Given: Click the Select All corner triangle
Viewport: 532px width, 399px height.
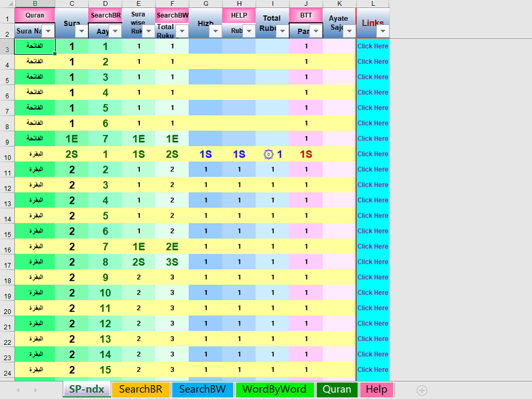Looking at the screenshot, I should pos(10,4).
